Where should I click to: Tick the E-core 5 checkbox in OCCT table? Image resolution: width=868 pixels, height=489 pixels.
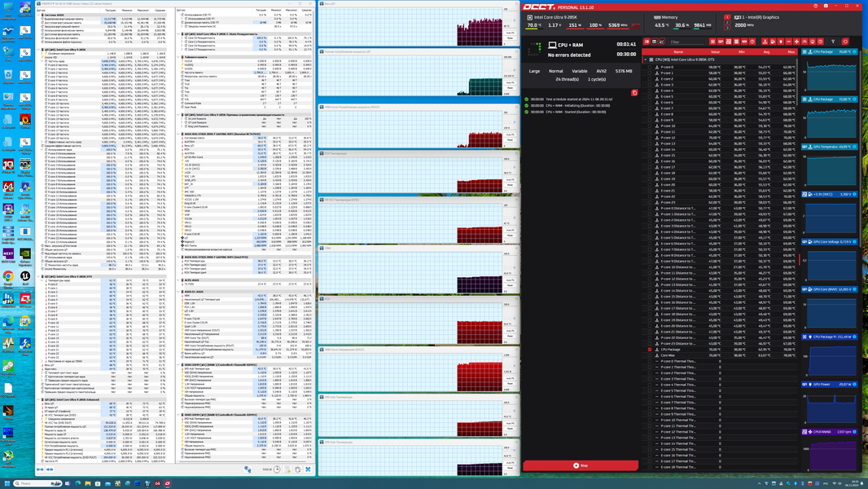coord(649,96)
